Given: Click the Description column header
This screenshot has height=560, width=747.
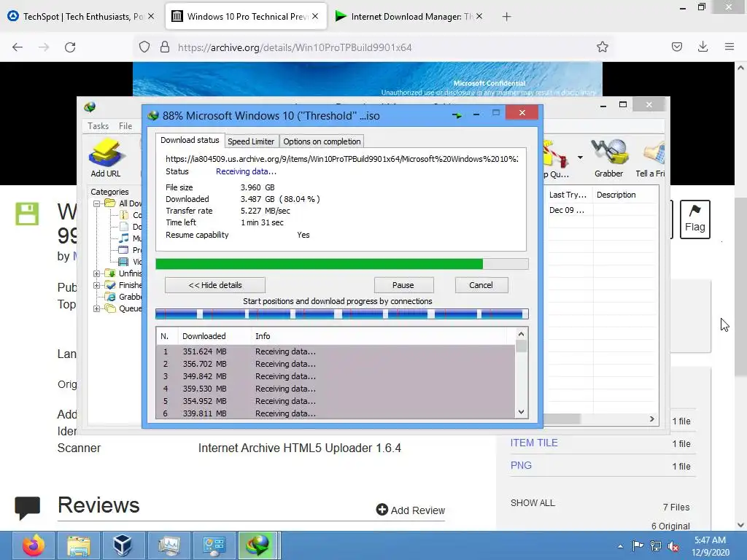Looking at the screenshot, I should pyautogui.click(x=625, y=195).
